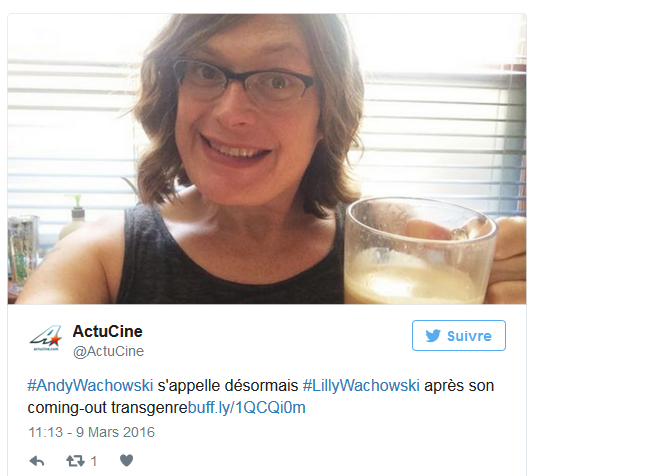658x476 pixels.
Task: Click the soap dispenser in the photo
Action: [74, 218]
